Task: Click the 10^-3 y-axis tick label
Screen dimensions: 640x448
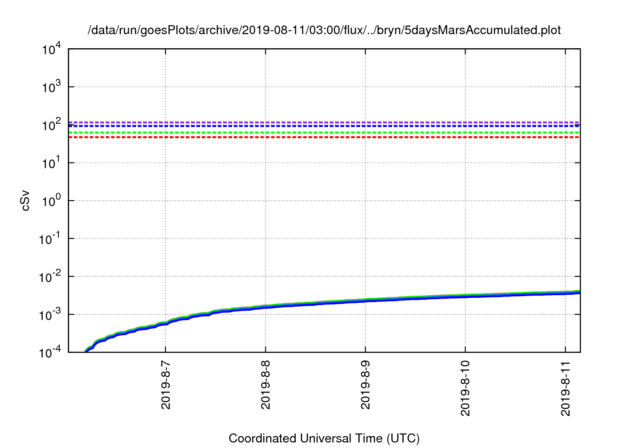Action: tap(51, 315)
